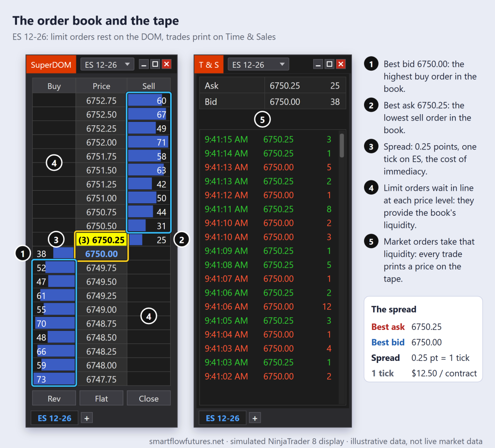Click sell cell with size 42 at 6751.25
Screen dimensions: 495x448
coord(149,184)
